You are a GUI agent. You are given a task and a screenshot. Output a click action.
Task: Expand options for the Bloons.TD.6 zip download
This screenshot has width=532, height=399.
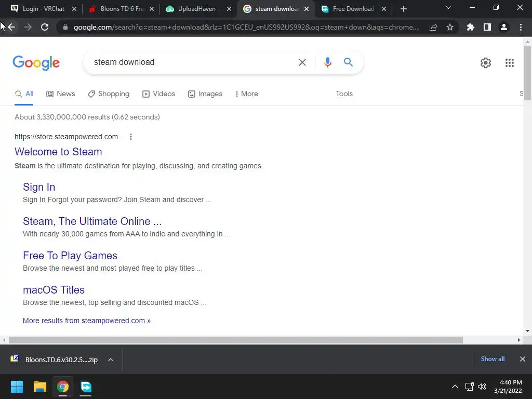pyautogui.click(x=111, y=360)
